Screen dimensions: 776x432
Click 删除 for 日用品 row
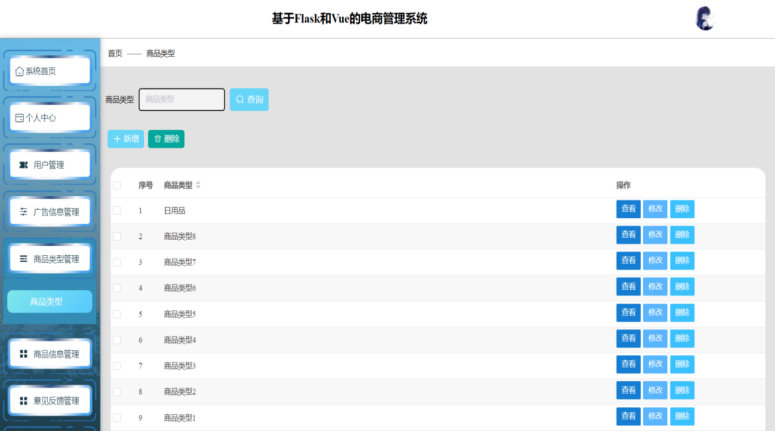(682, 209)
